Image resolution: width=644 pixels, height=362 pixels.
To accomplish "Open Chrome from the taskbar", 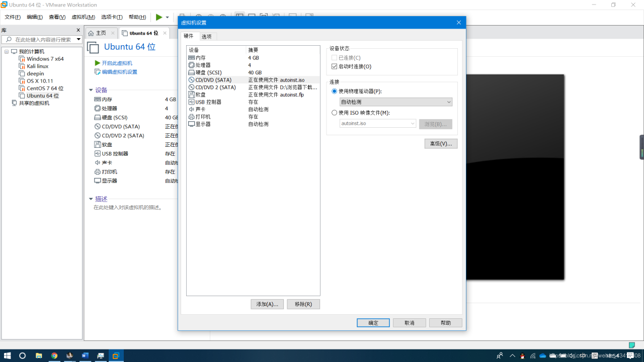I will (x=54, y=355).
